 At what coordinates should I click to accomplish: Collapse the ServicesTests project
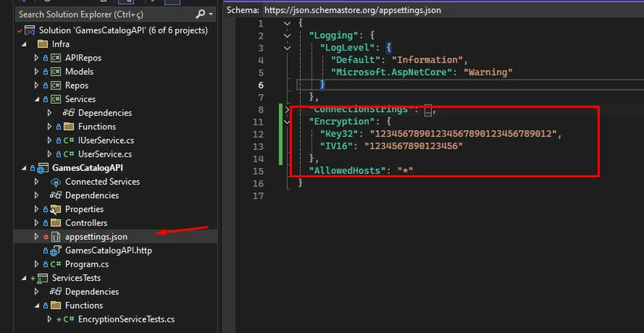pyautogui.click(x=23, y=278)
